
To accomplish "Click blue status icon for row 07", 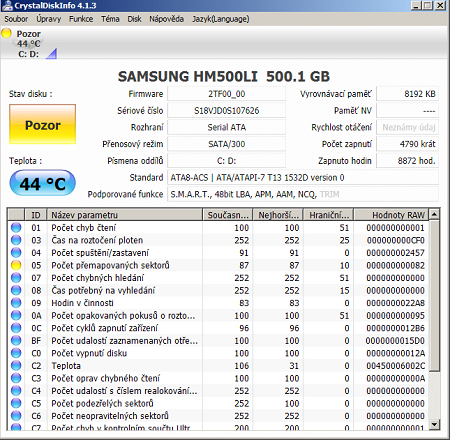I will [x=16, y=278].
